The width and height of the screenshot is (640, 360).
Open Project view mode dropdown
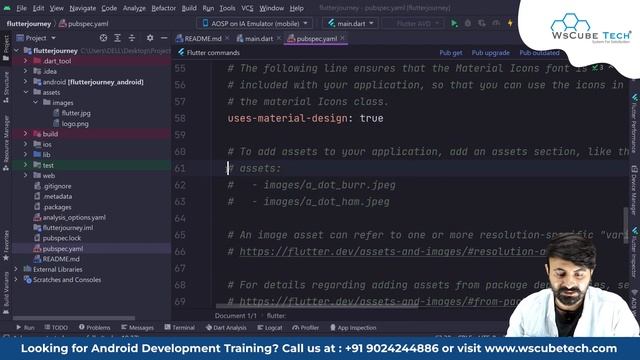click(36, 38)
